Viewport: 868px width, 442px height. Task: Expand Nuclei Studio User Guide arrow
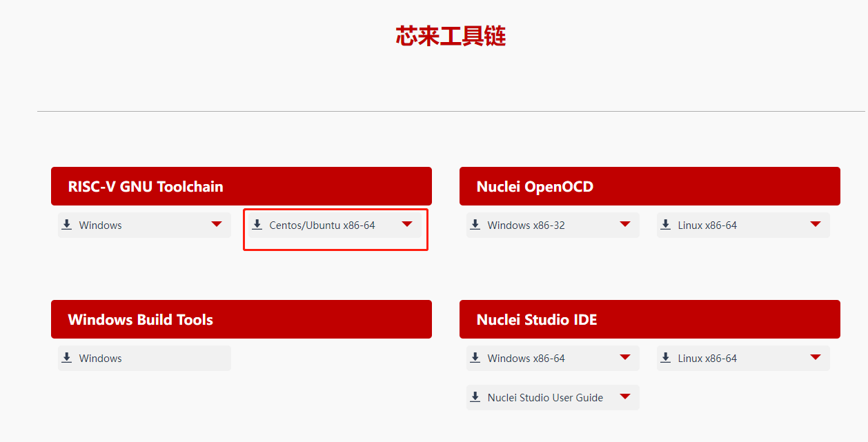[x=625, y=396]
